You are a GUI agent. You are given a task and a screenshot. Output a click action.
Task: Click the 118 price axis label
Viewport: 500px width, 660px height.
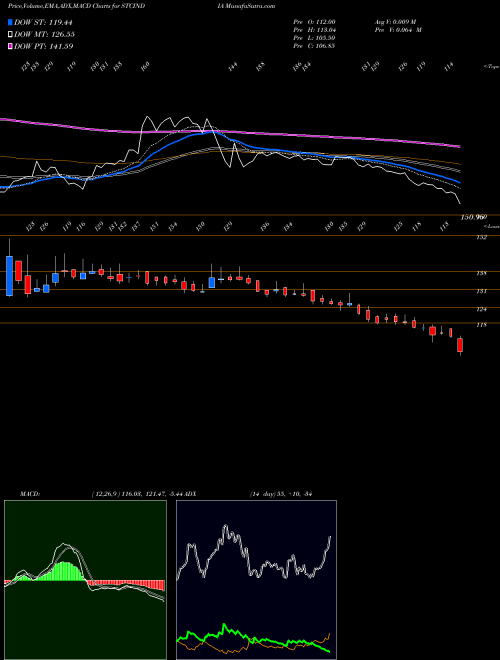[x=482, y=325]
